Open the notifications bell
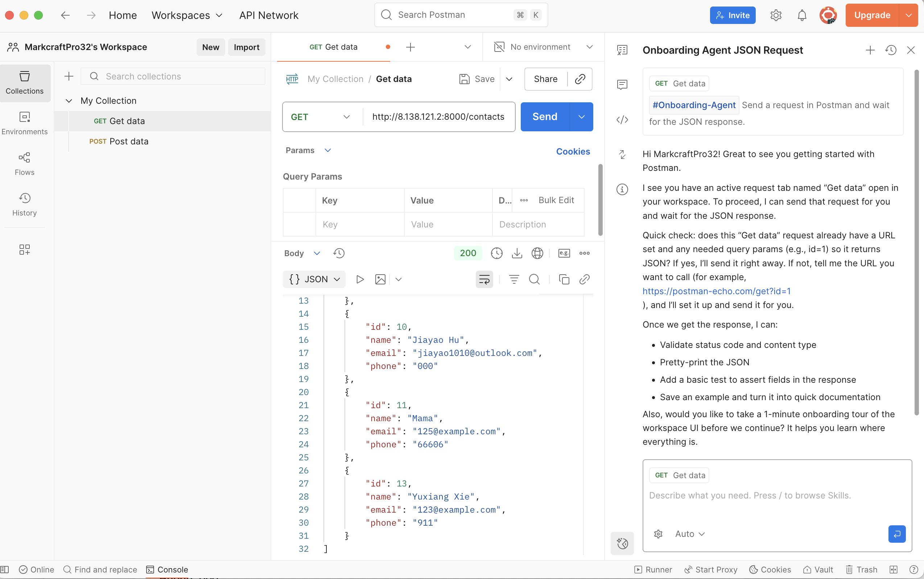This screenshot has width=924, height=579. click(802, 15)
